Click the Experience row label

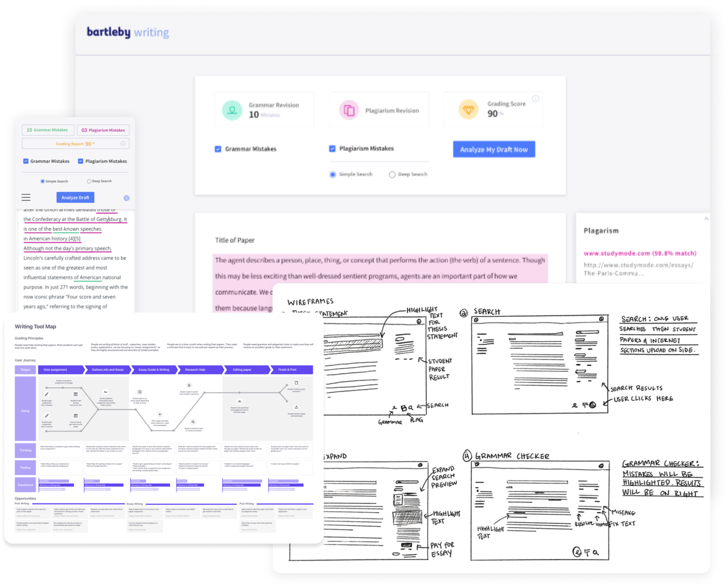click(x=25, y=485)
